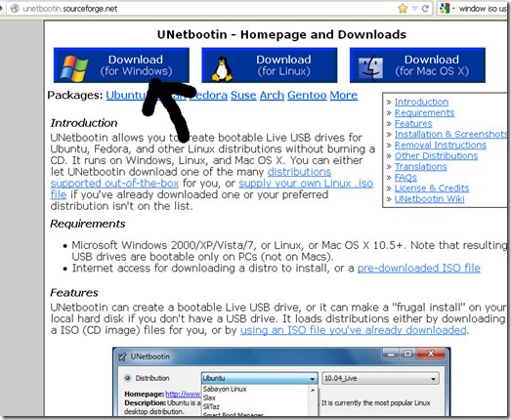Click scroll-up arrow of distribution list
Image resolution: width=511 pixels, height=420 pixels.
[313, 390]
